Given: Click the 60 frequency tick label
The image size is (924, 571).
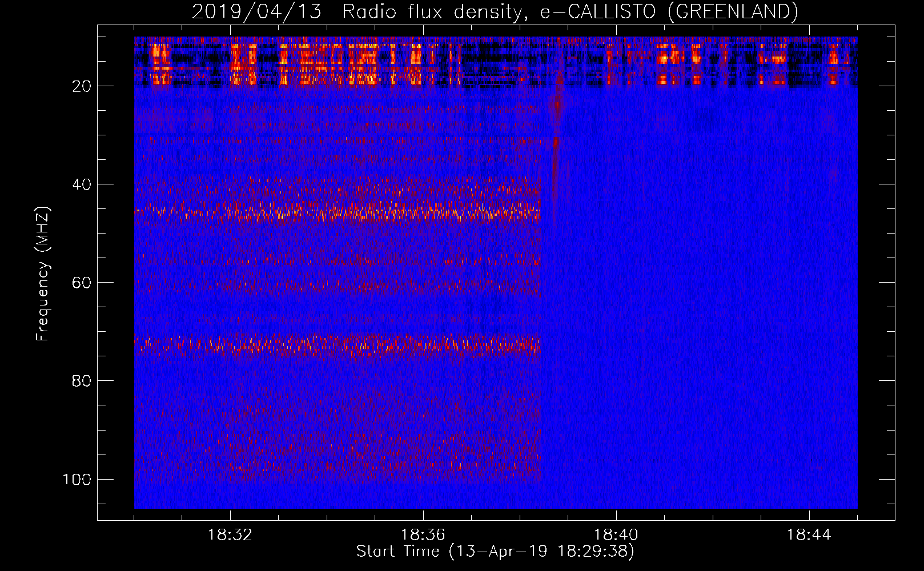Looking at the screenshot, I should tap(82, 283).
